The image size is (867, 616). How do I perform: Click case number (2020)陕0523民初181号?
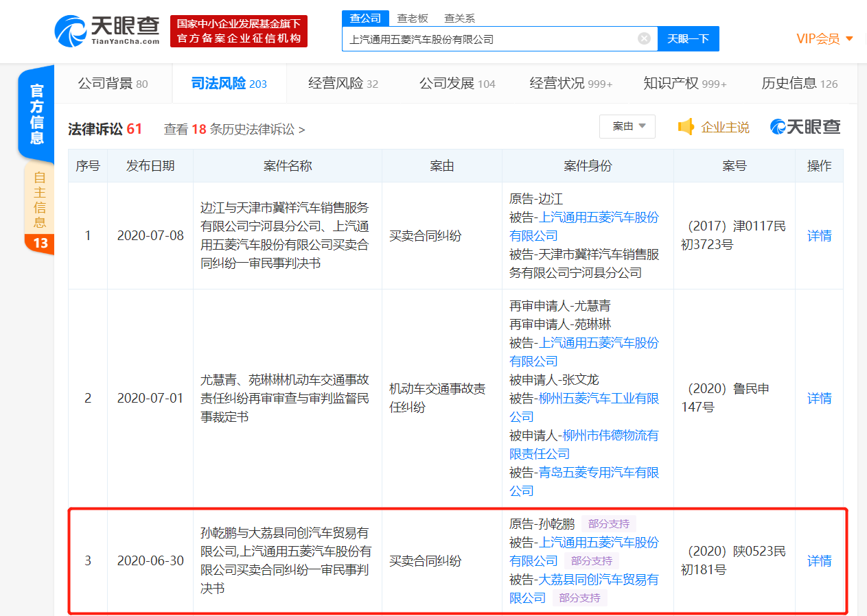pyautogui.click(x=734, y=560)
